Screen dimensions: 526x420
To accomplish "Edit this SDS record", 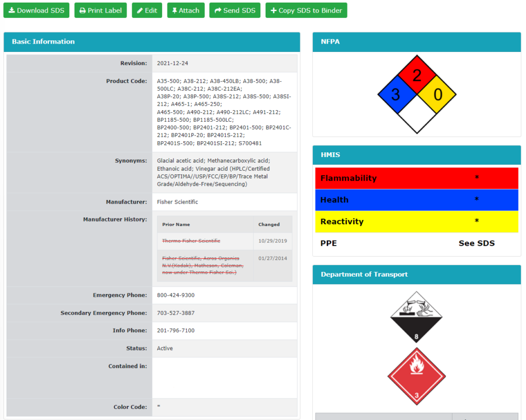I will point(147,10).
